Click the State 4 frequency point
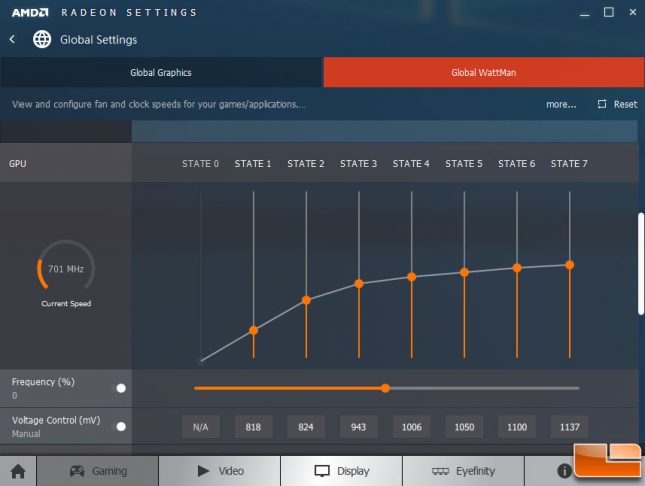The height and width of the screenshot is (486, 645). pyautogui.click(x=411, y=277)
